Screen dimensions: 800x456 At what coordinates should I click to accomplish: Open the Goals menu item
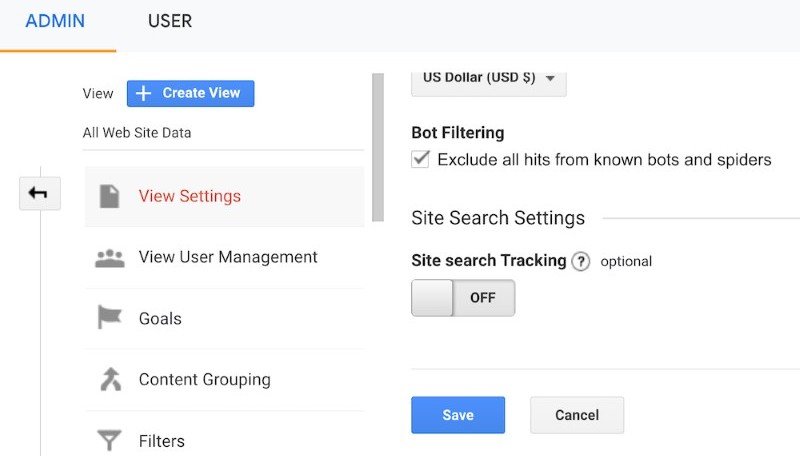point(224,319)
